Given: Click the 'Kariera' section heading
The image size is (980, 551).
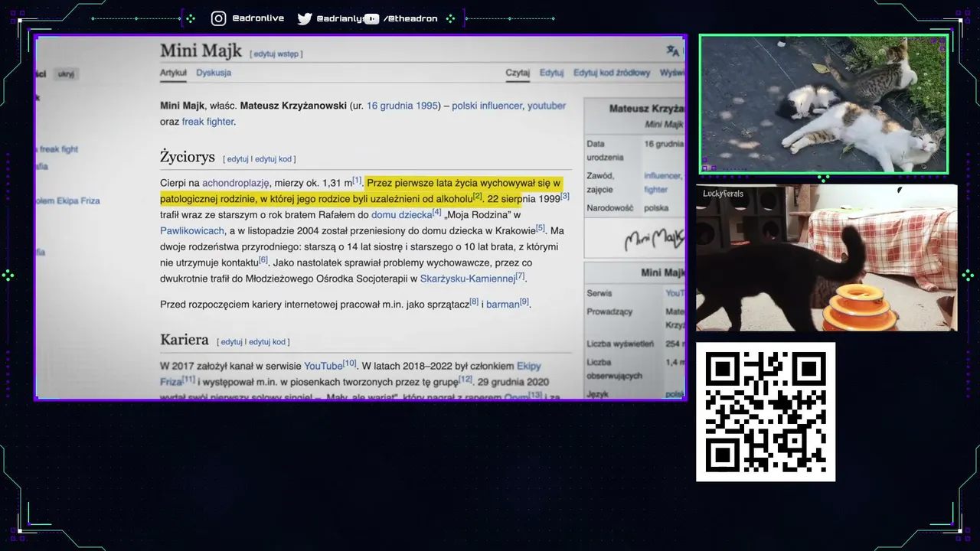Looking at the screenshot, I should tap(185, 340).
